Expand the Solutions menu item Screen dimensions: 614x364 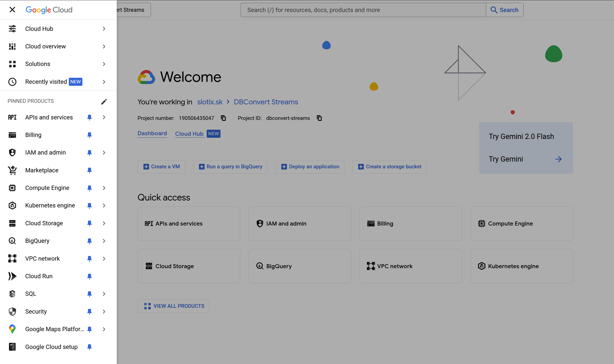click(104, 64)
